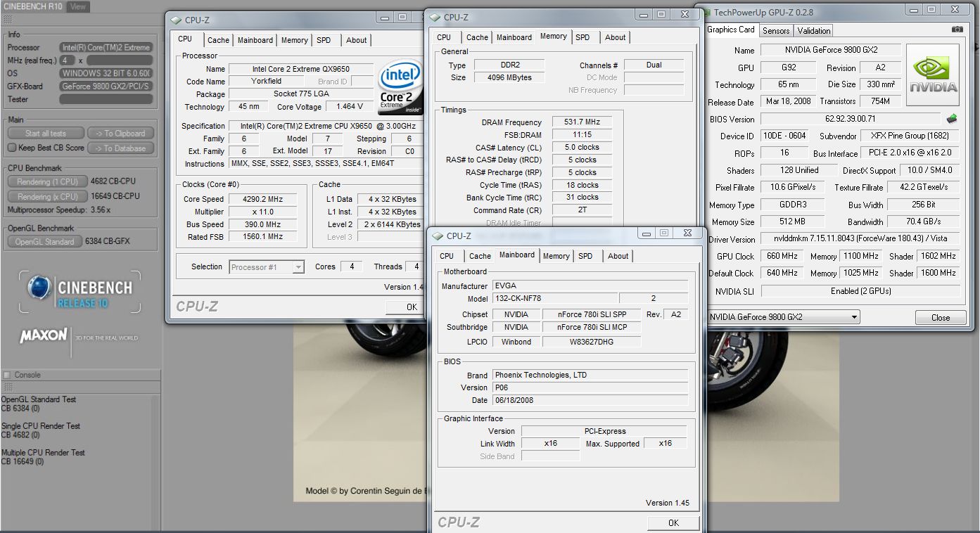Click the Single CPU Render Test console entry

tap(41, 430)
